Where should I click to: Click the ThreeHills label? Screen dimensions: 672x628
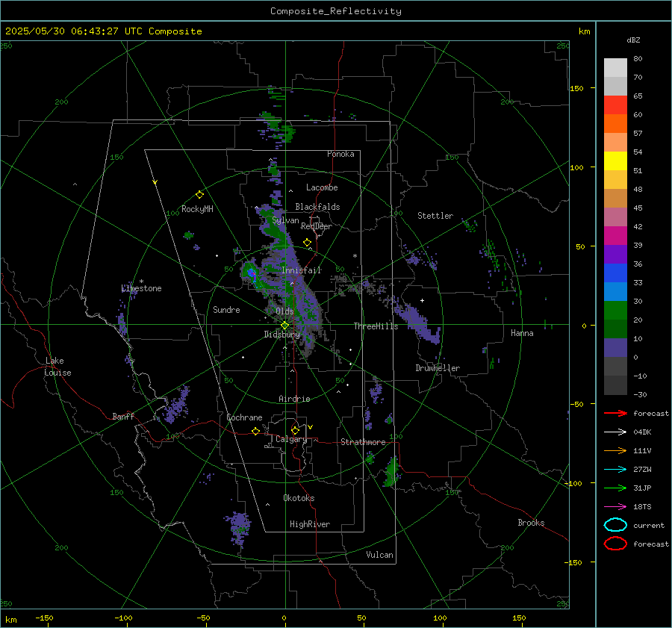[376, 326]
